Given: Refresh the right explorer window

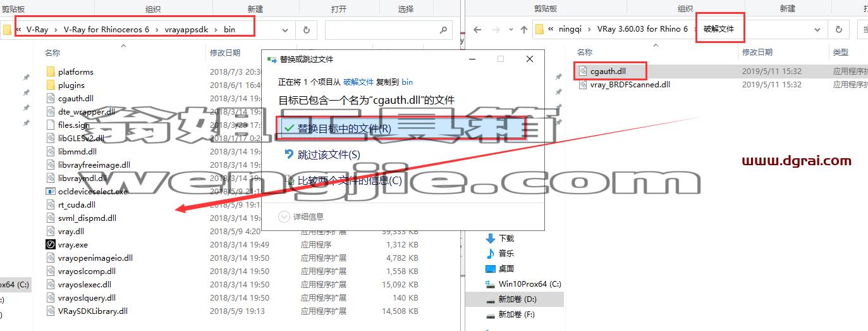Looking at the screenshot, I should (x=838, y=29).
